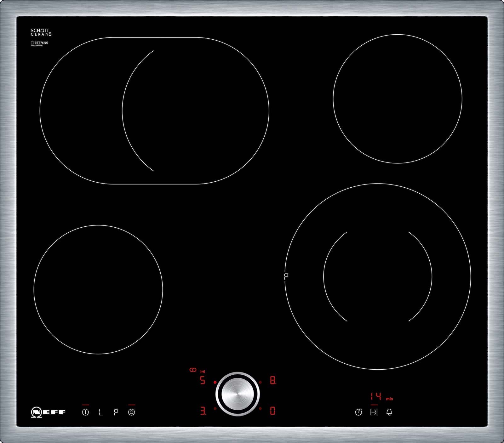This screenshot has width=504, height=443.
Task: Select the top-right zone showing heat level 8
Action: [x=273, y=380]
